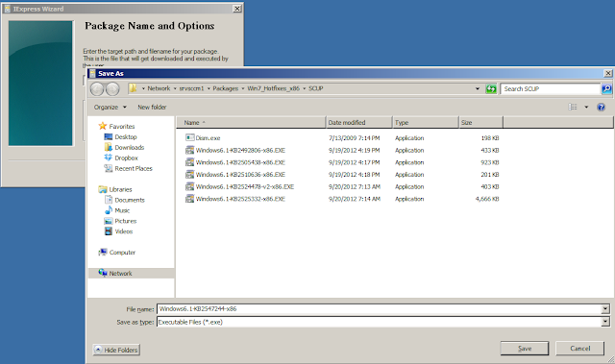Viewport: 615px width, 364px height.
Task: Click the folder icon in the address bar
Action: coord(134,88)
